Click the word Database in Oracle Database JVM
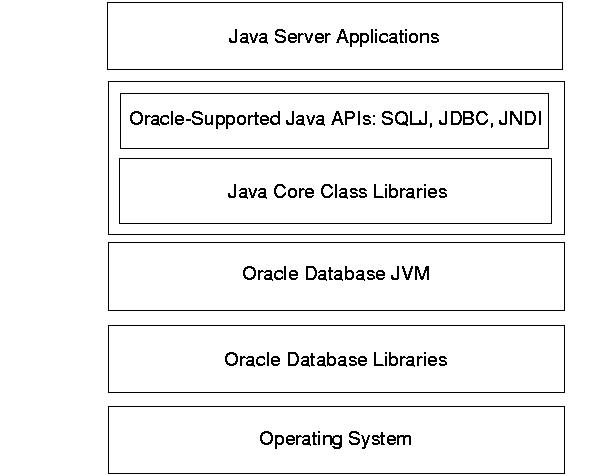 pyautogui.click(x=343, y=274)
